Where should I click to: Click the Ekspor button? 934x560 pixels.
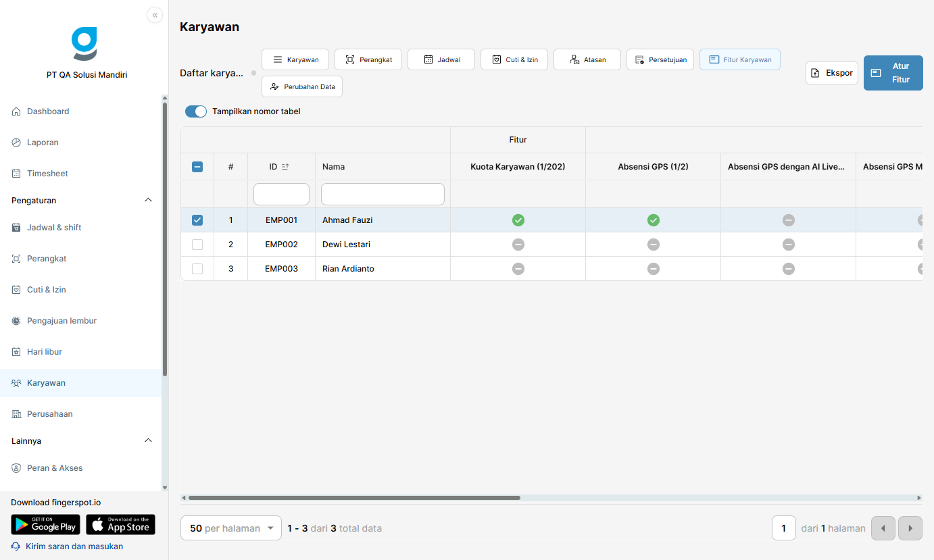point(832,73)
